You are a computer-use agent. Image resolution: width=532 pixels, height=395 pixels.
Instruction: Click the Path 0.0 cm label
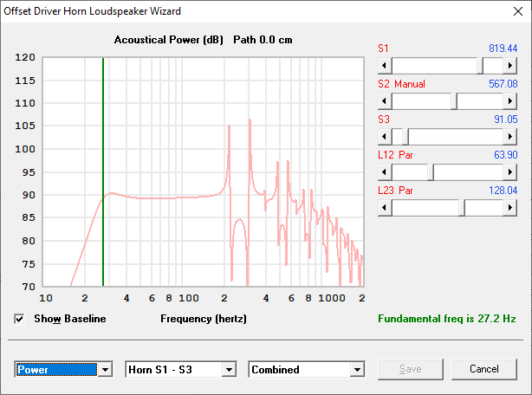click(263, 40)
